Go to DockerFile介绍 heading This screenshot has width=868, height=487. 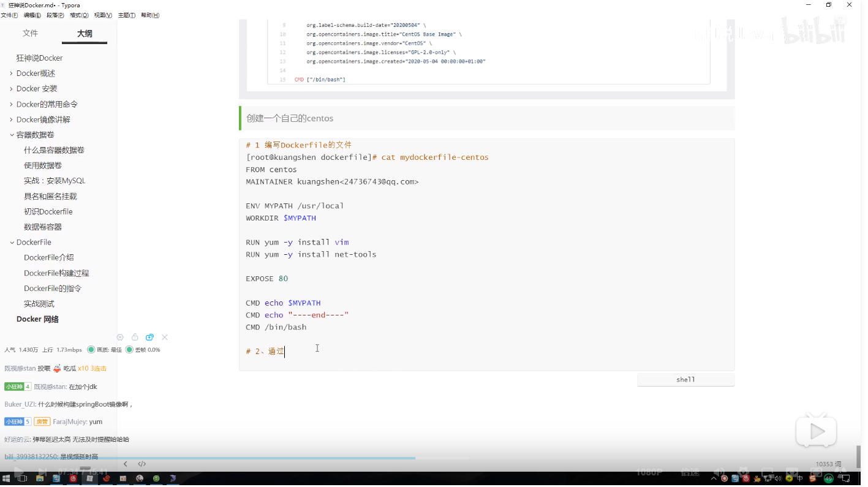pos(49,258)
